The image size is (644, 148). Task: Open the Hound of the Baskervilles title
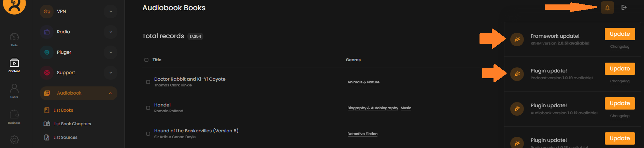point(196,131)
